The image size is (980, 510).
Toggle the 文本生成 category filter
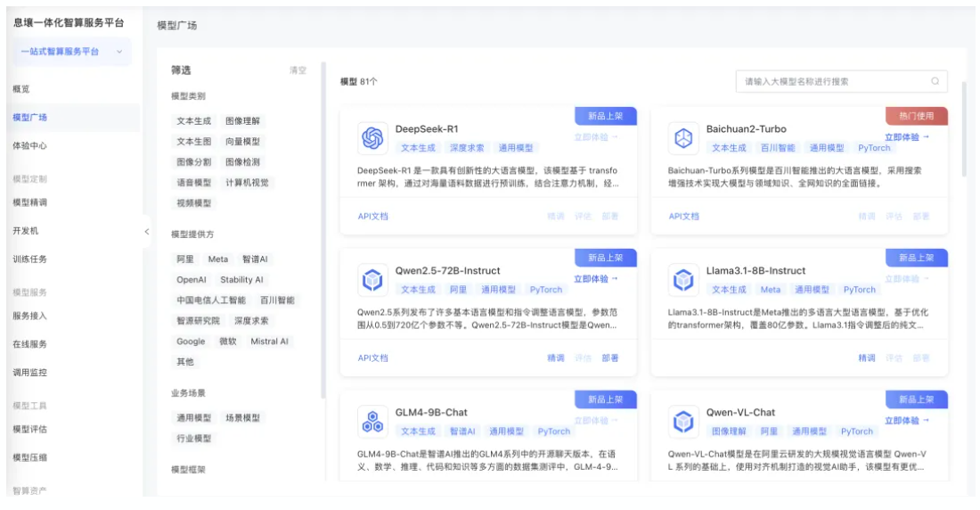pos(193,120)
